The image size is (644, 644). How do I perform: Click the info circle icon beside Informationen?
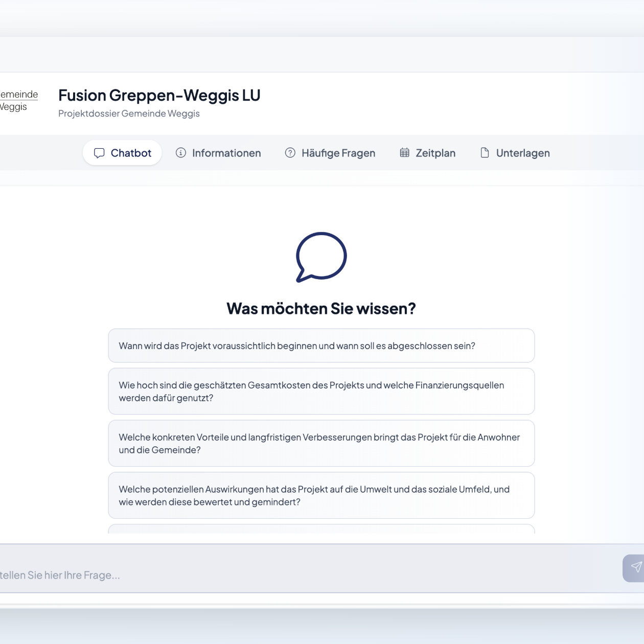pos(180,153)
